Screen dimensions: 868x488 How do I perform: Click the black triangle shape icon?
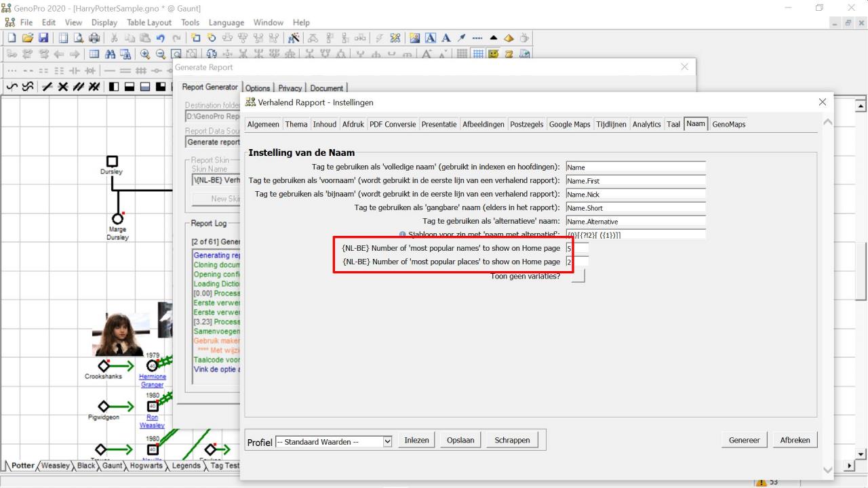[494, 38]
